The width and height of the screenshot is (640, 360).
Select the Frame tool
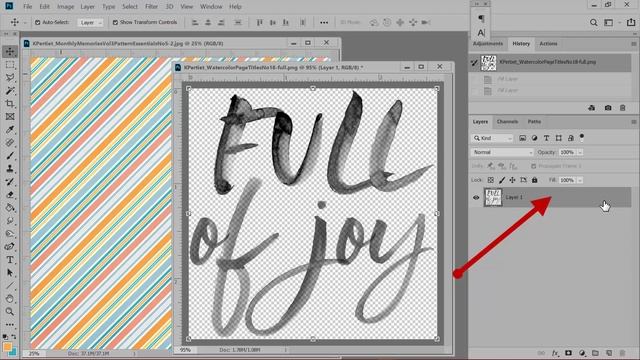10,117
